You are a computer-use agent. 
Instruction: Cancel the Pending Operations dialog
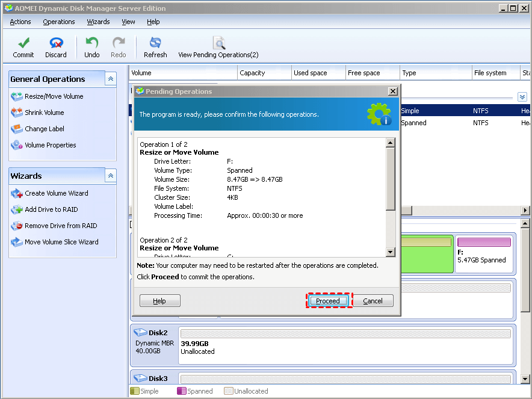click(373, 301)
